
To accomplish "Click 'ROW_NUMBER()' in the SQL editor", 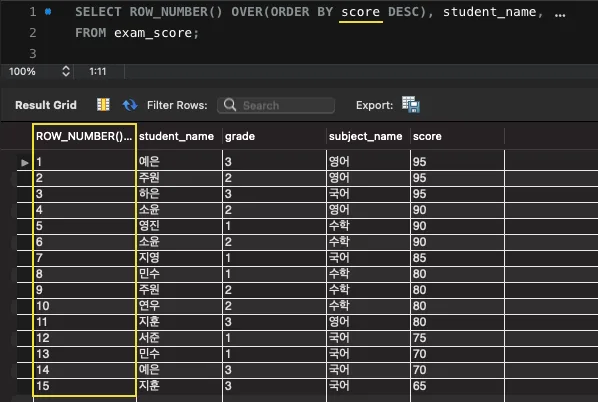I will [175, 12].
